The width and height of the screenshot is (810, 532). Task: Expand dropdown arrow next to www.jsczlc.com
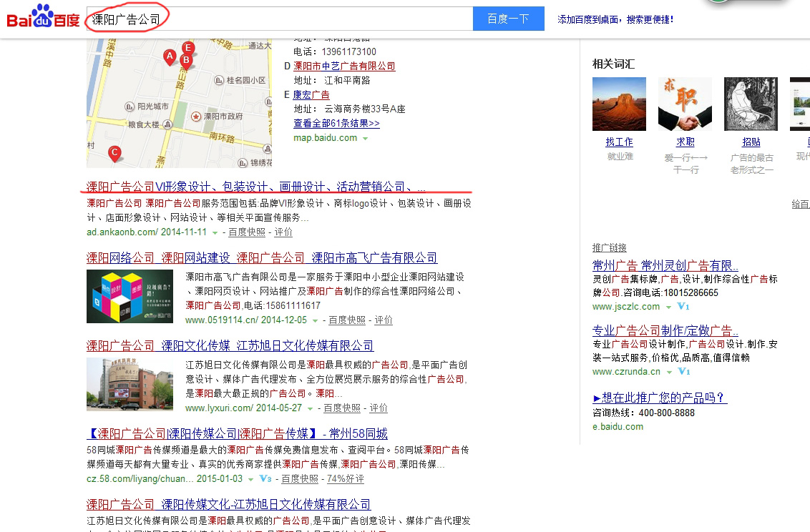pos(668,307)
